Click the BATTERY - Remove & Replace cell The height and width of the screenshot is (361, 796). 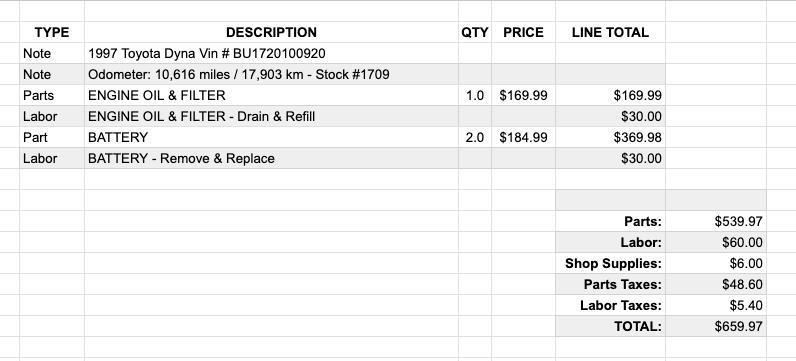271,158
